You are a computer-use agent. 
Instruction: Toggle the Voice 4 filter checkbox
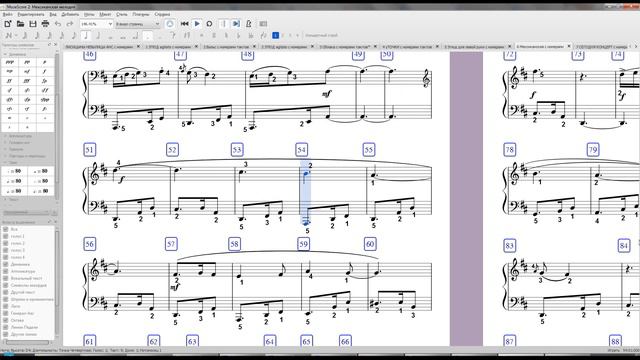pos(6,257)
